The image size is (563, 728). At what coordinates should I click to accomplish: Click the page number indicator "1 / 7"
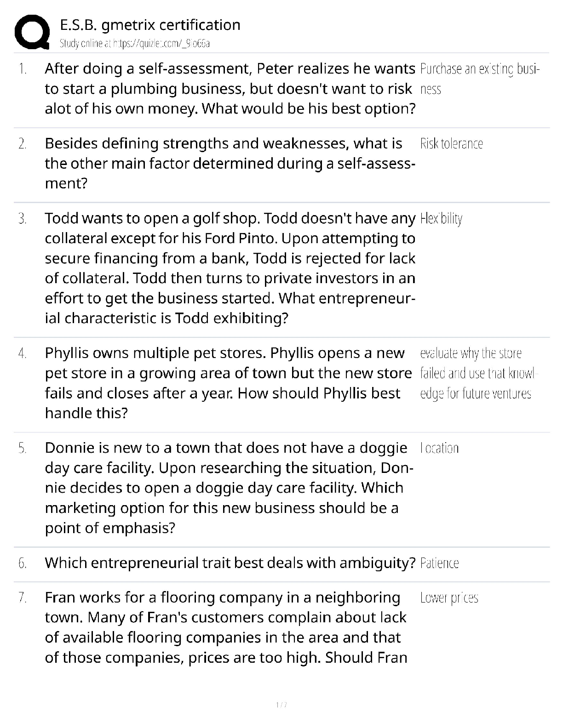(281, 705)
